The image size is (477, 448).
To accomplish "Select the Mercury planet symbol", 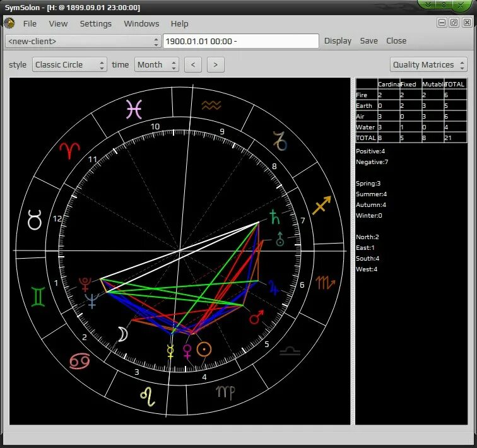I will click(170, 351).
